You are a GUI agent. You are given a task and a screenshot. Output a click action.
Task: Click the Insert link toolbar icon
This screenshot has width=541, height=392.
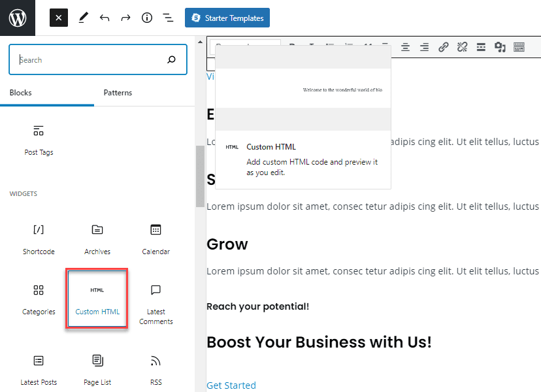tap(444, 47)
